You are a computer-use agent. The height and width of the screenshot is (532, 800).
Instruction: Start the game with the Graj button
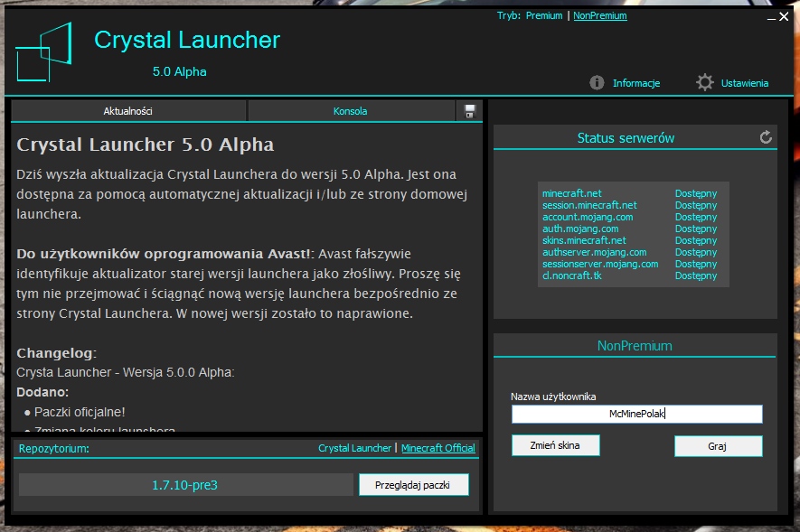coord(719,446)
